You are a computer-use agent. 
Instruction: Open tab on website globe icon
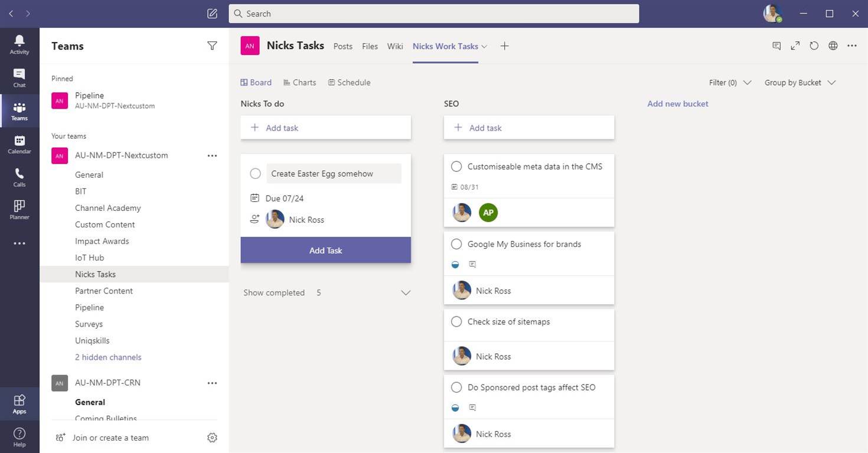click(x=833, y=46)
